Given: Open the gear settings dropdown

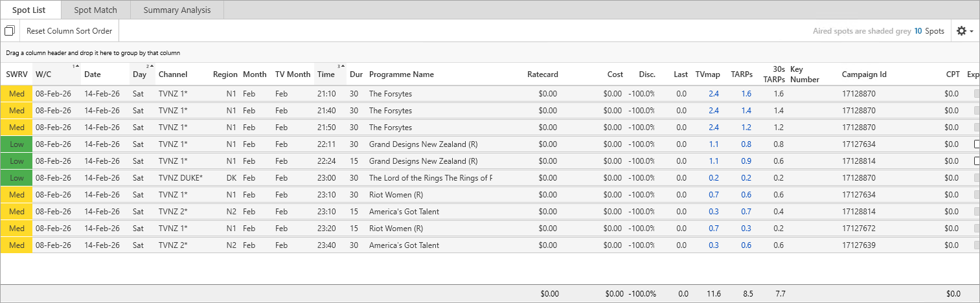Looking at the screenshot, I should [x=964, y=31].
